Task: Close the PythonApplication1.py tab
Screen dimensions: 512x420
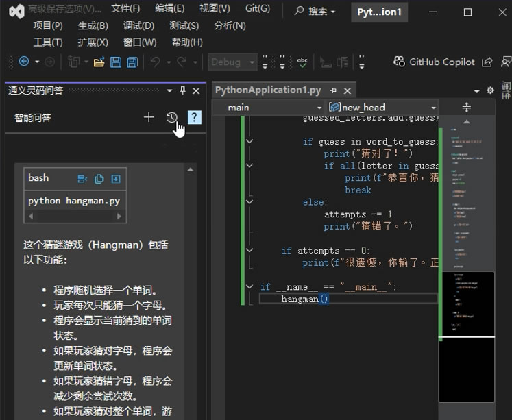Action: click(348, 90)
